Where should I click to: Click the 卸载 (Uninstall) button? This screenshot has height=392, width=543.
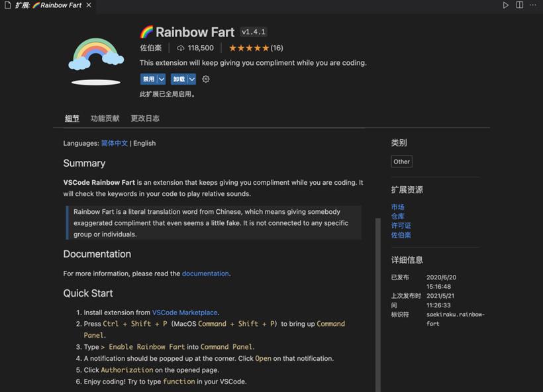pos(179,79)
